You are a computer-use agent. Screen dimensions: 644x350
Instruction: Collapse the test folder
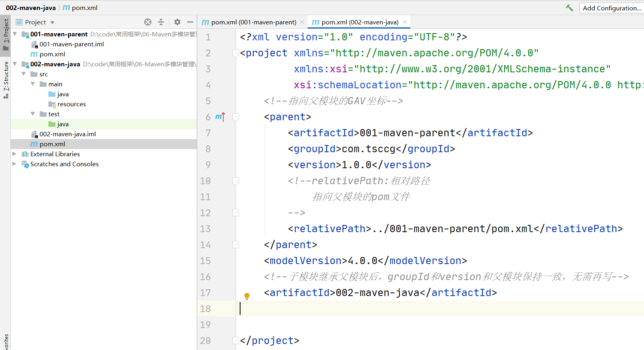[33, 114]
